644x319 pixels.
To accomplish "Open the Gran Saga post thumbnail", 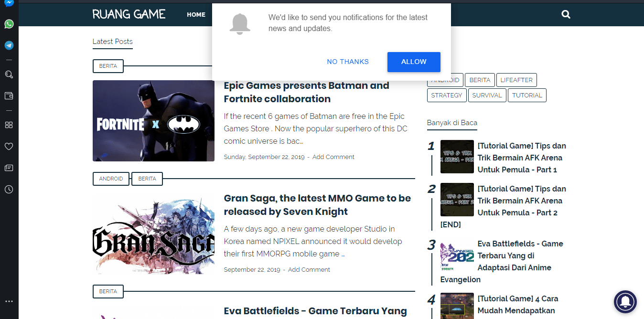I will [x=153, y=233].
